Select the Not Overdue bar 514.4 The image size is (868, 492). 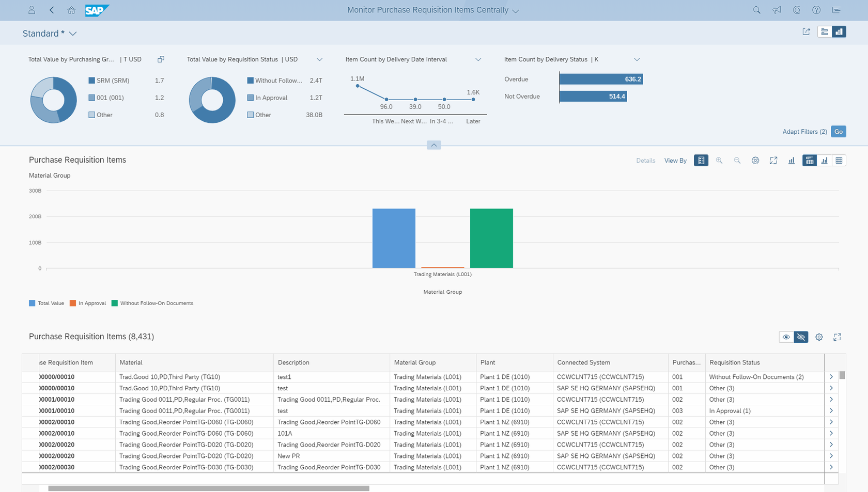593,96
